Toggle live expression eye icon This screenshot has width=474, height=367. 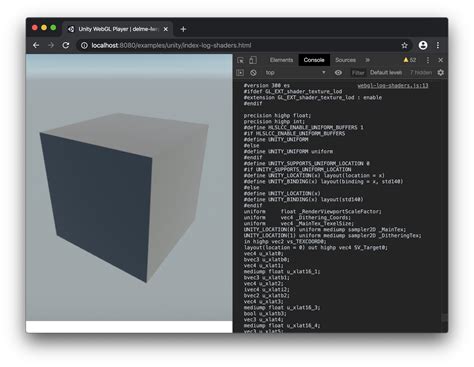coord(338,73)
